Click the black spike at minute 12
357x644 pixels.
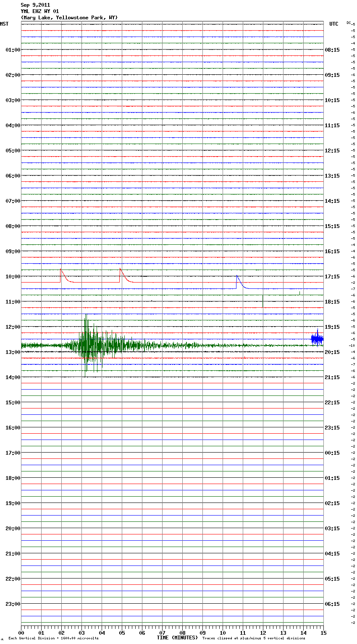pyautogui.click(x=262, y=301)
